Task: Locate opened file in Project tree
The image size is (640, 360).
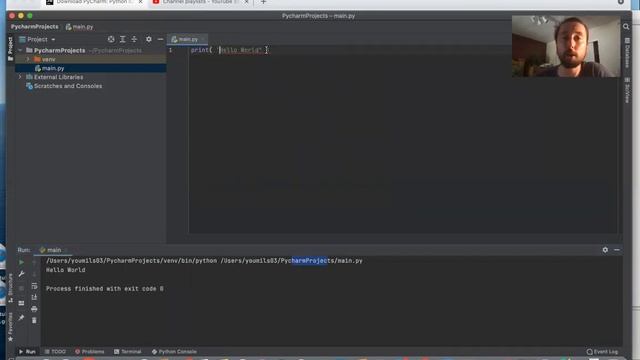Action: (x=111, y=39)
